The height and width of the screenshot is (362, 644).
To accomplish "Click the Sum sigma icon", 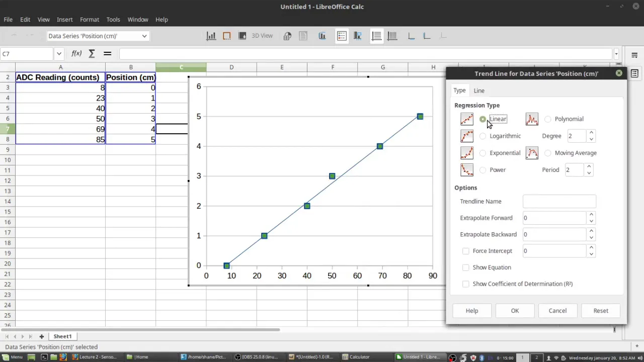I will pos(92,53).
